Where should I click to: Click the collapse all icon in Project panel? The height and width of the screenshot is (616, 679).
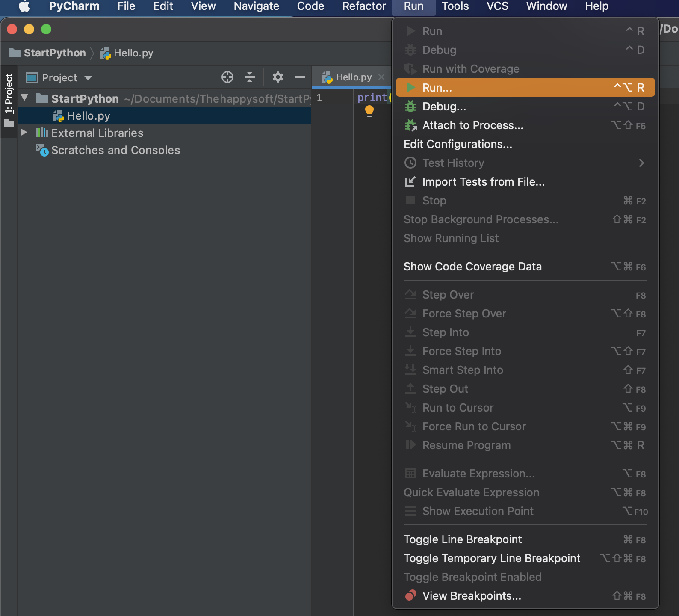[x=250, y=77]
